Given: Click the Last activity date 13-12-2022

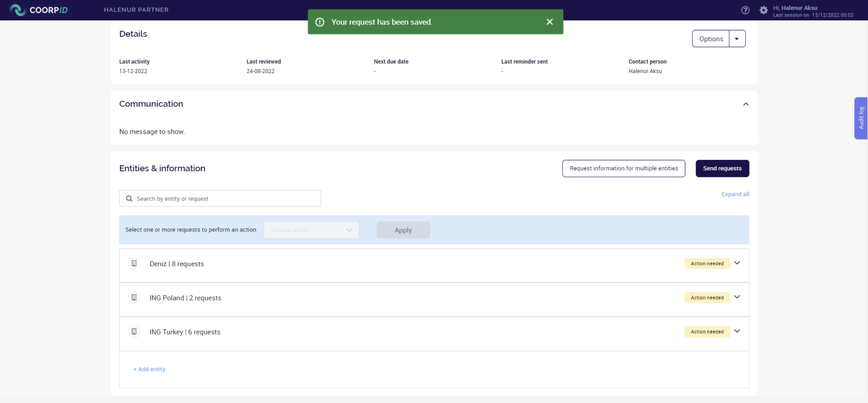Looking at the screenshot, I should click(133, 71).
